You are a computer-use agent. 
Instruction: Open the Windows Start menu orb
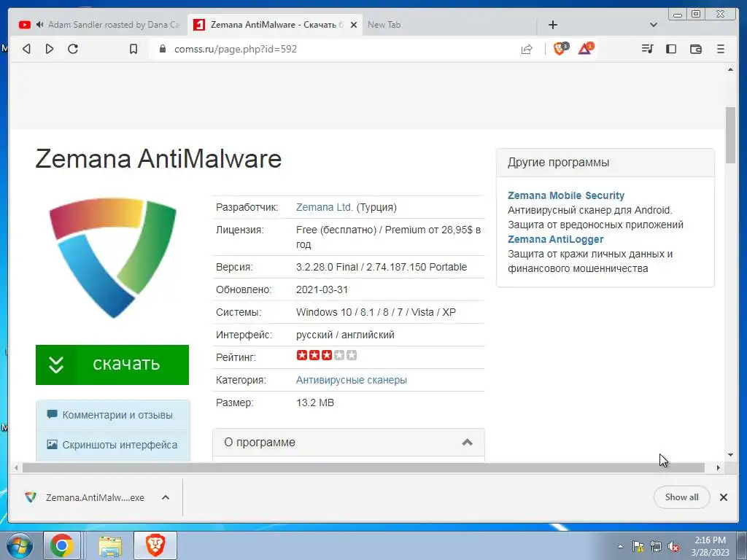click(18, 546)
